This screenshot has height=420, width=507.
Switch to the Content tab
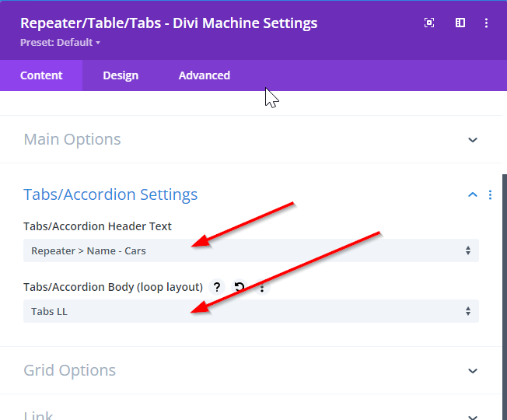pos(41,75)
